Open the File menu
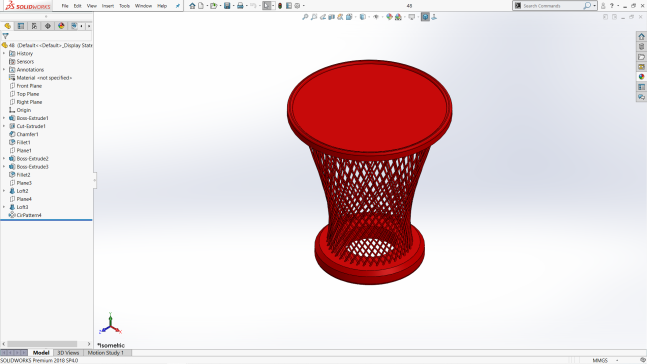Screen dimensions: 647x364 (x=65, y=6)
